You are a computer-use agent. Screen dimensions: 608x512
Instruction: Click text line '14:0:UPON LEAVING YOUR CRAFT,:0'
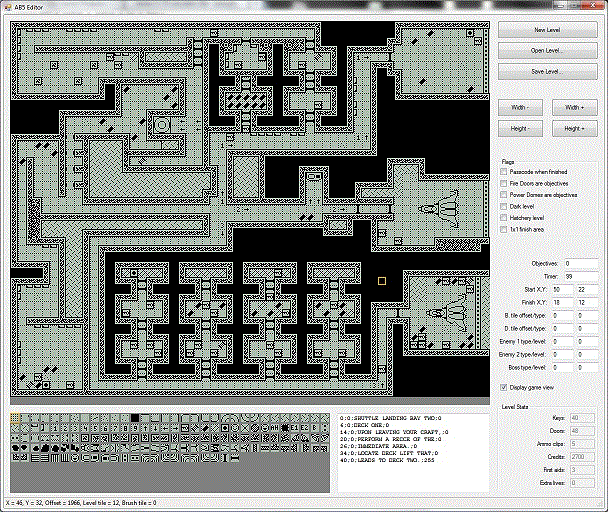(394, 432)
